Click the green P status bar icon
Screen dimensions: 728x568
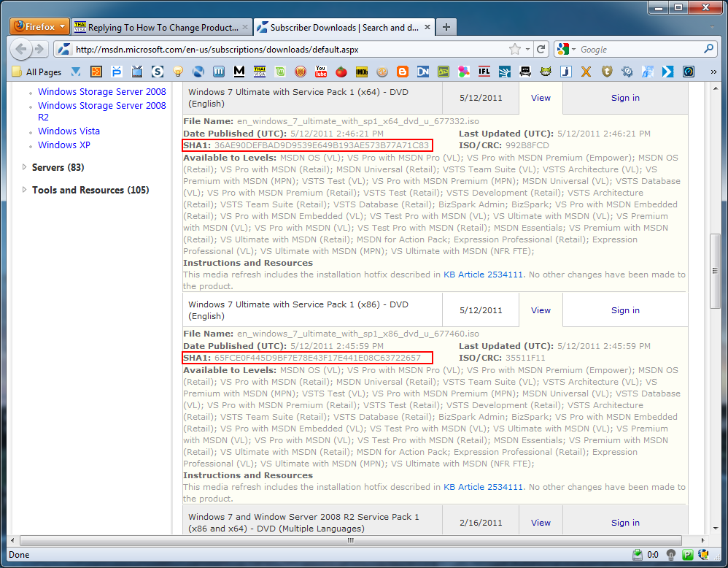click(x=688, y=555)
